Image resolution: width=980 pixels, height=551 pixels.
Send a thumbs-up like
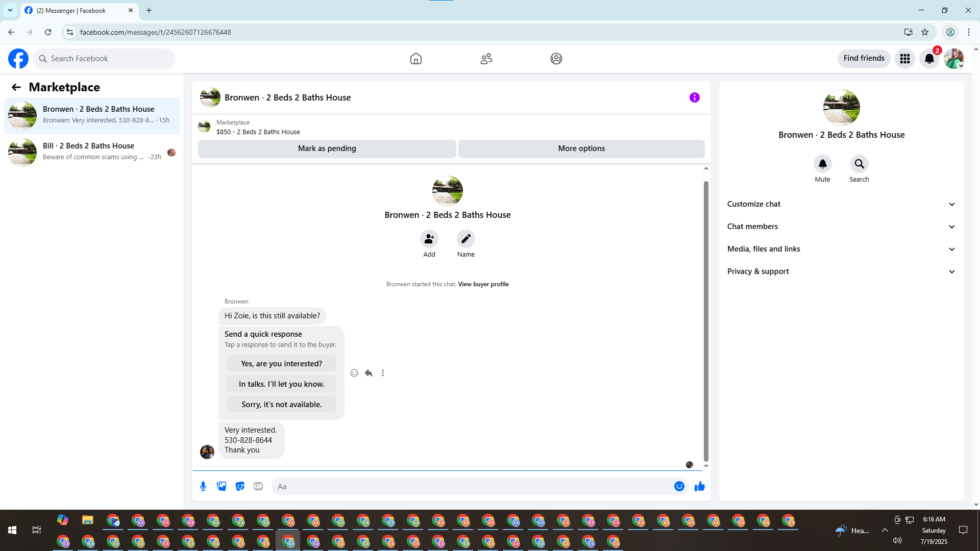[x=699, y=486]
